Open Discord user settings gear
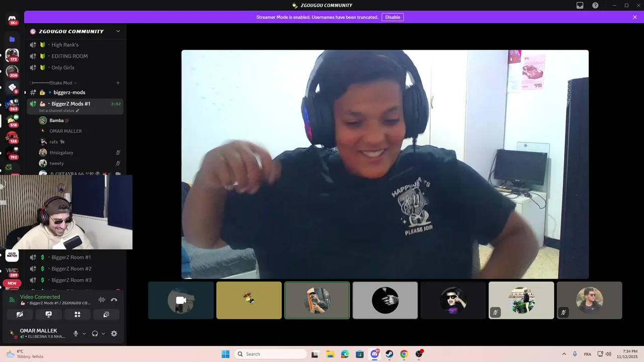644x362 pixels. point(114,333)
